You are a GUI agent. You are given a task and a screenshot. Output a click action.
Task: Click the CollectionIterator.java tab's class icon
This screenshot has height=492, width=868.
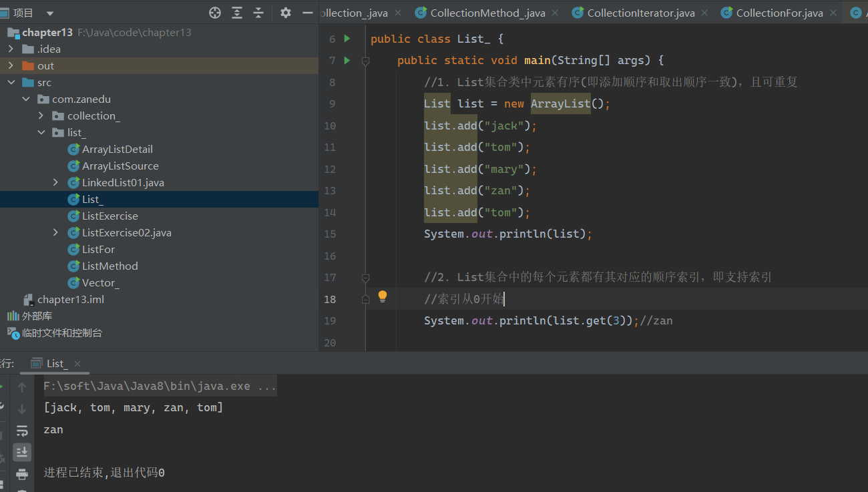click(578, 13)
